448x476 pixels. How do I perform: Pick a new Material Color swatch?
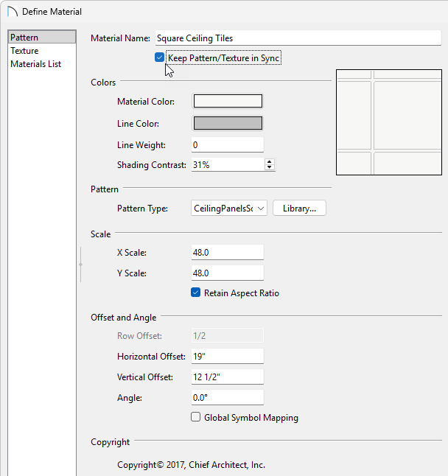click(228, 102)
